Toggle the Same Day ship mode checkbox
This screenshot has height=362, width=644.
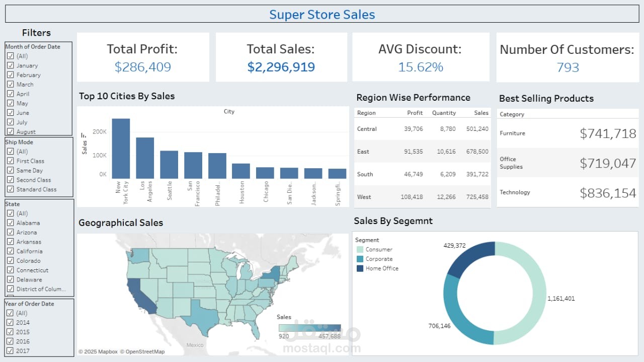11,170
